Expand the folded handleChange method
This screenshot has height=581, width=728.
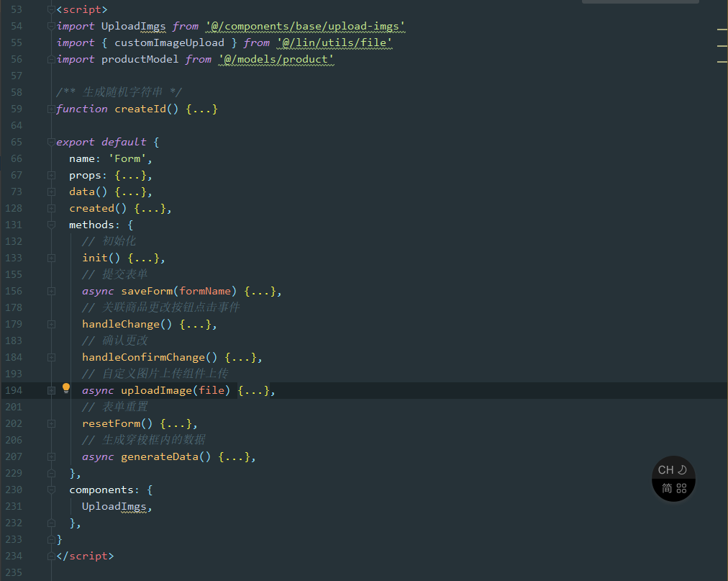(51, 325)
